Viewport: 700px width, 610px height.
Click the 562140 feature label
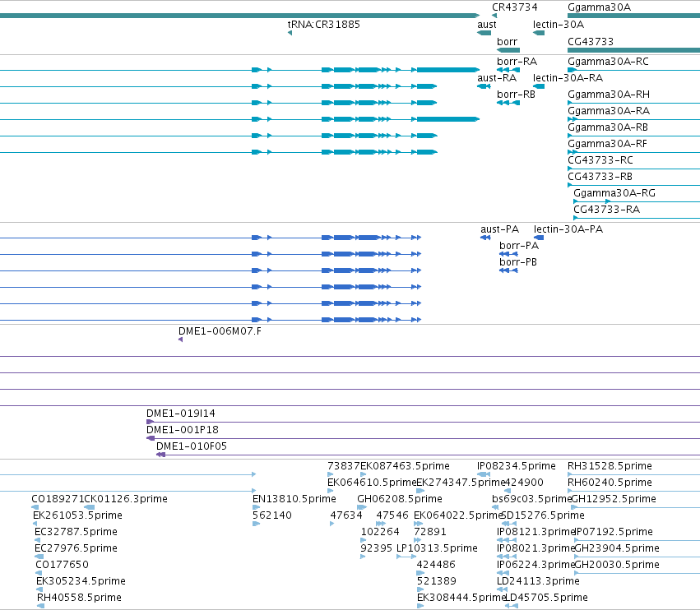[272, 515]
